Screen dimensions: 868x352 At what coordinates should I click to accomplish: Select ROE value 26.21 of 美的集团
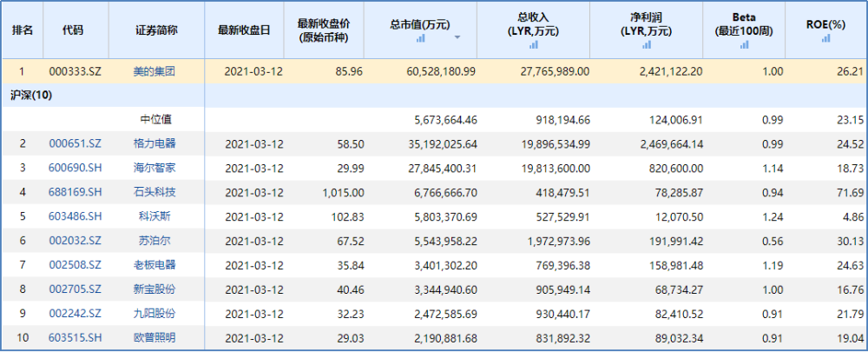coord(852,71)
